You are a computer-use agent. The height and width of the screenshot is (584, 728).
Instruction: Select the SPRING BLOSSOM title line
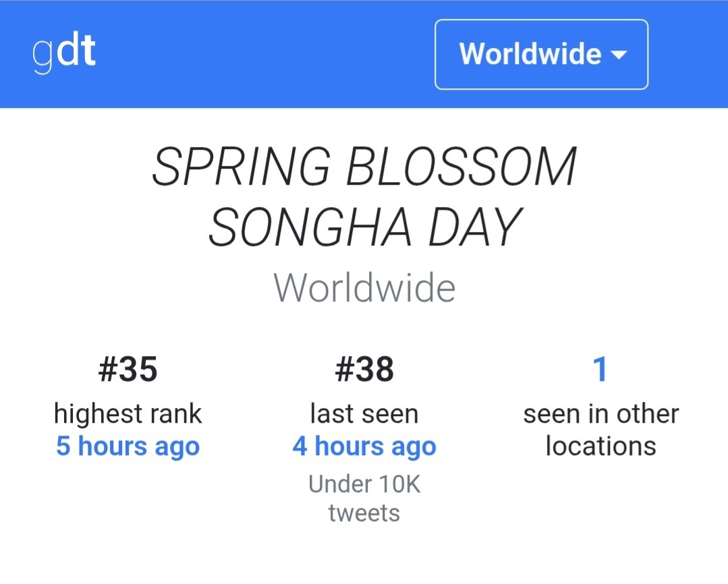coord(364,167)
